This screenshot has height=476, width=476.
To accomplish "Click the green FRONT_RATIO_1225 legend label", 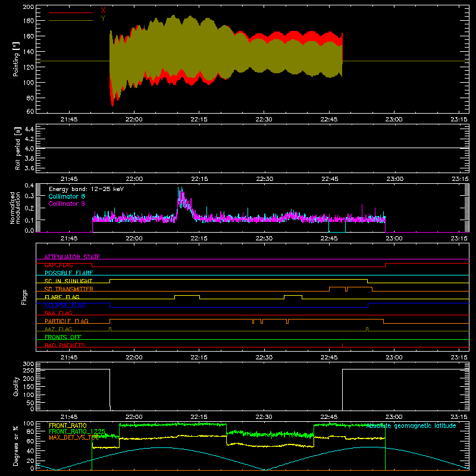I will 77,431.
